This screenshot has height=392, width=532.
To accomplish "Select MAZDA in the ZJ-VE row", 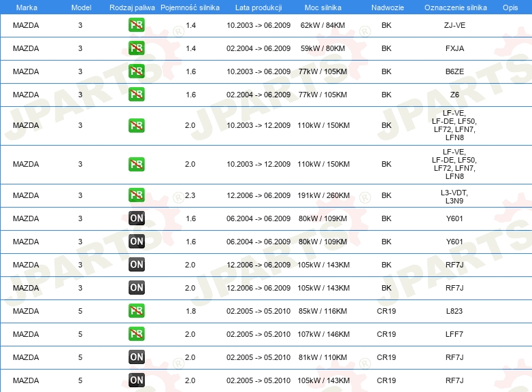I will pyautogui.click(x=26, y=25).
